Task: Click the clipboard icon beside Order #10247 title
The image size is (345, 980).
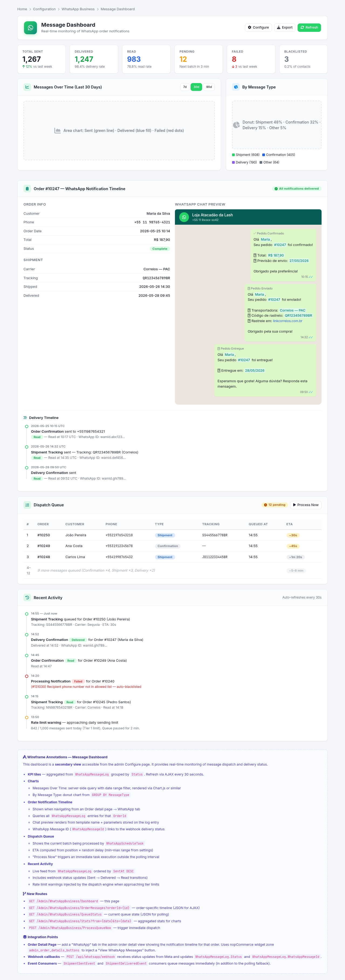Action: click(27, 189)
